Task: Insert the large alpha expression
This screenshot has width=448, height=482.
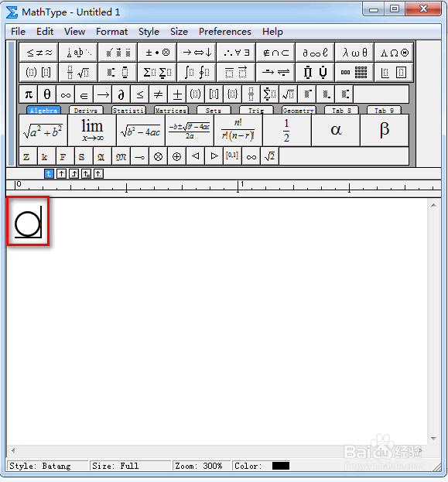Action: 336,130
